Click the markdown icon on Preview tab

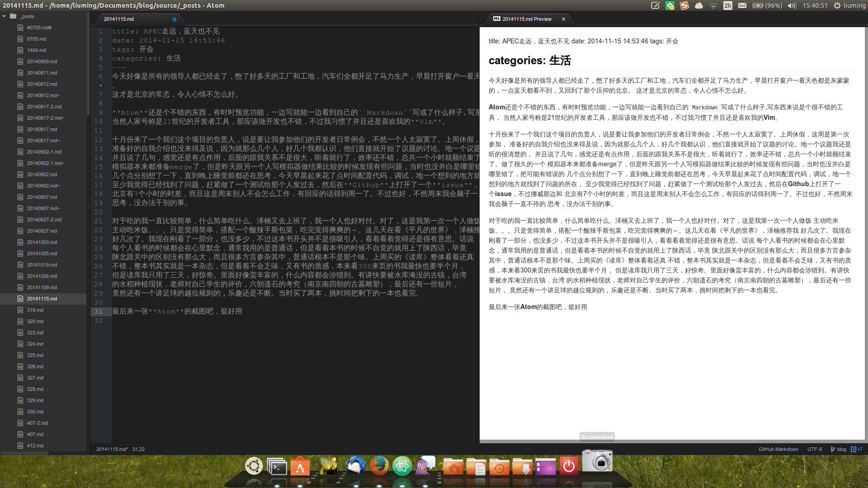496,19
